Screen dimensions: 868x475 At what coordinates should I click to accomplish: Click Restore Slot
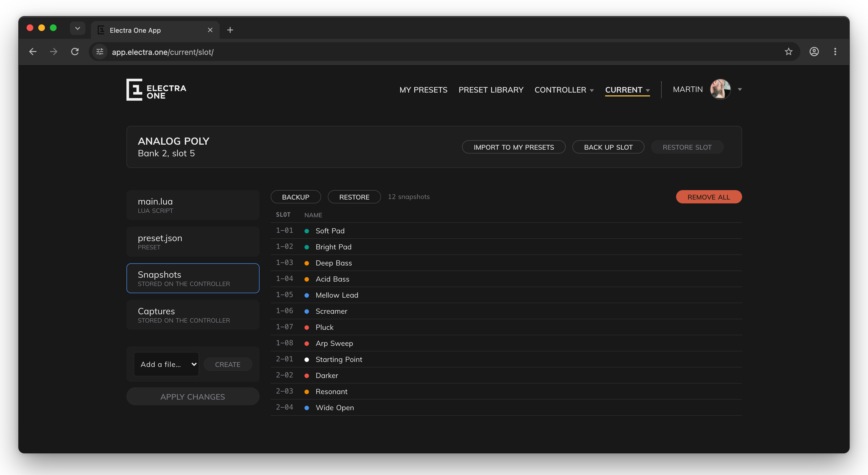pos(687,147)
